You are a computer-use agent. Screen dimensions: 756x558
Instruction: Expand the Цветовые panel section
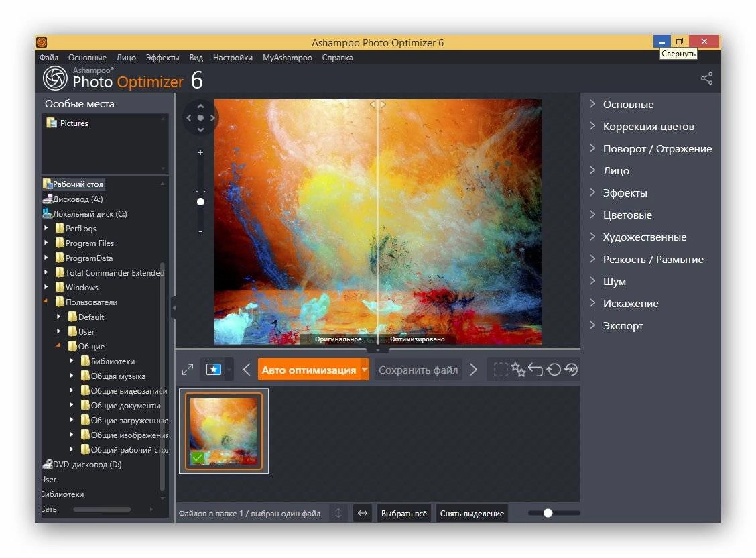click(592, 214)
